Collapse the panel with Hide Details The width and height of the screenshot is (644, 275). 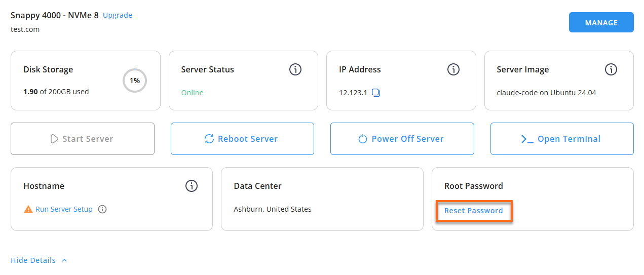[39, 260]
